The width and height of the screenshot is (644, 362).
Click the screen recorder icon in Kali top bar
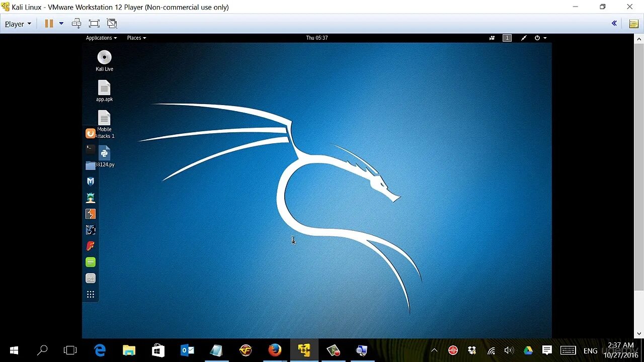point(492,38)
